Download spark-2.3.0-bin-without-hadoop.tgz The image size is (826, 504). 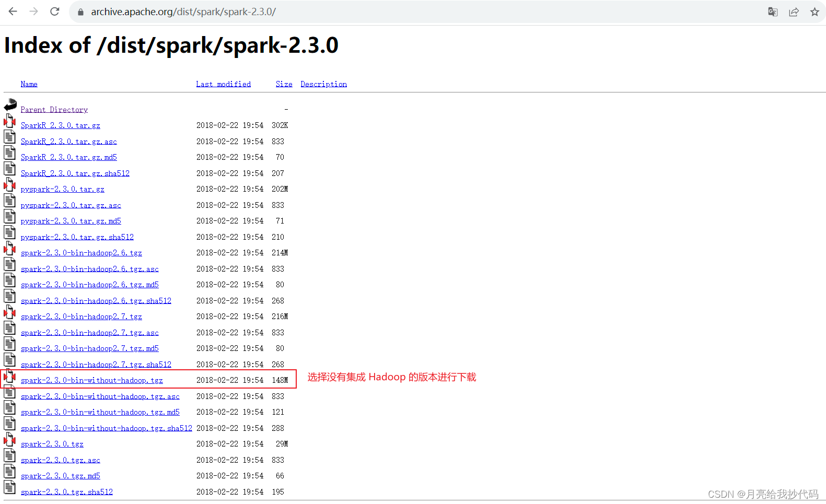pos(92,380)
